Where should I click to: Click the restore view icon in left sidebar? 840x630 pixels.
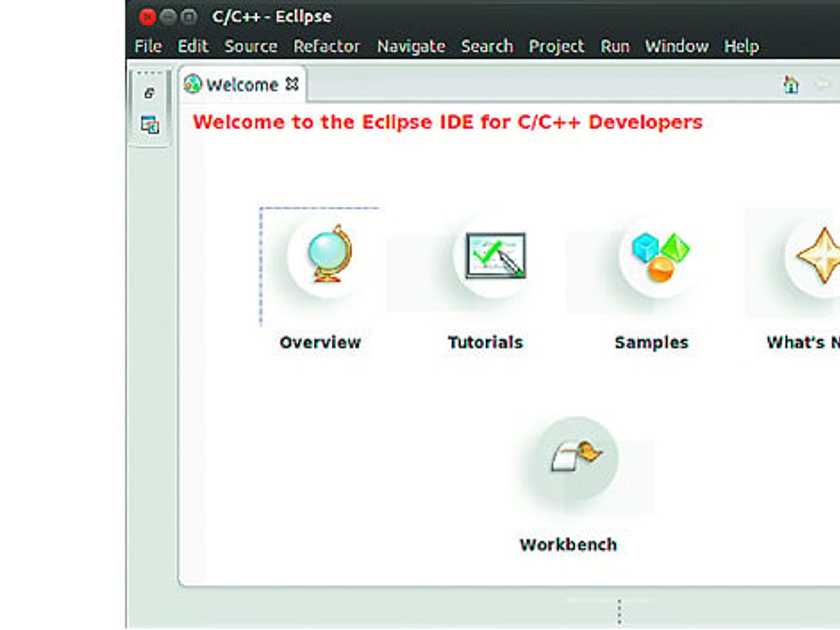click(x=150, y=93)
